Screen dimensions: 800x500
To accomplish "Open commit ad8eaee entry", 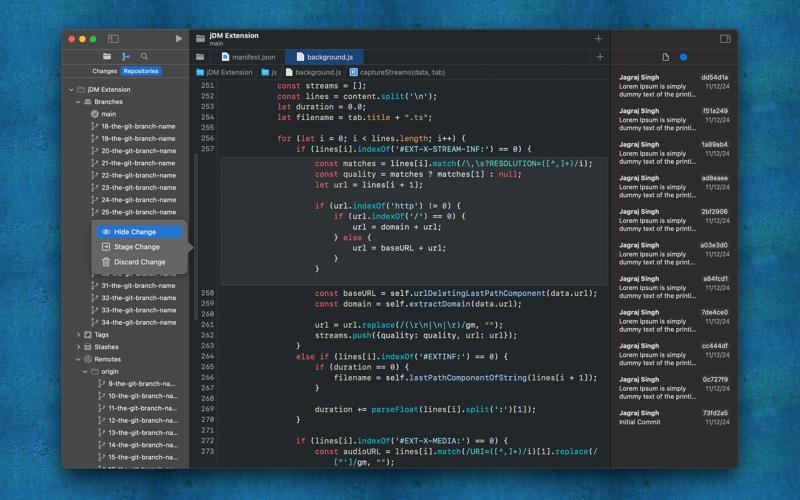I will tap(674, 187).
